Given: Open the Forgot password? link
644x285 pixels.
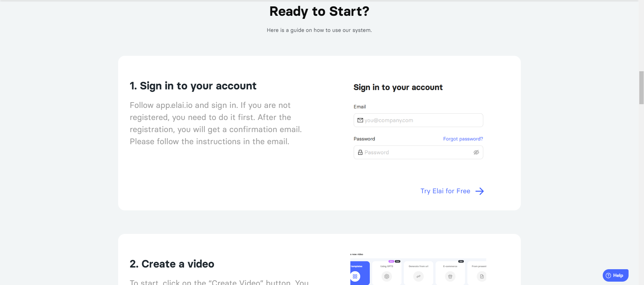Looking at the screenshot, I should pyautogui.click(x=463, y=139).
